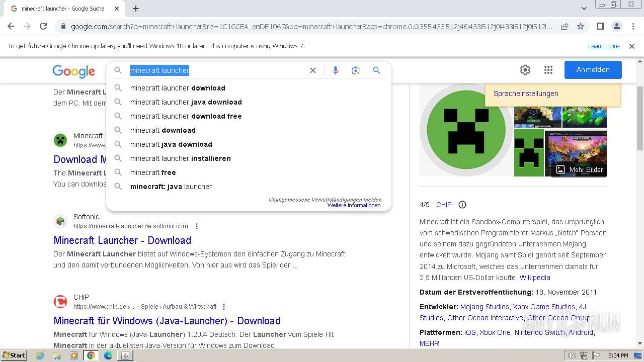
Task: Open the Windows Start button
Action: (x=14, y=355)
